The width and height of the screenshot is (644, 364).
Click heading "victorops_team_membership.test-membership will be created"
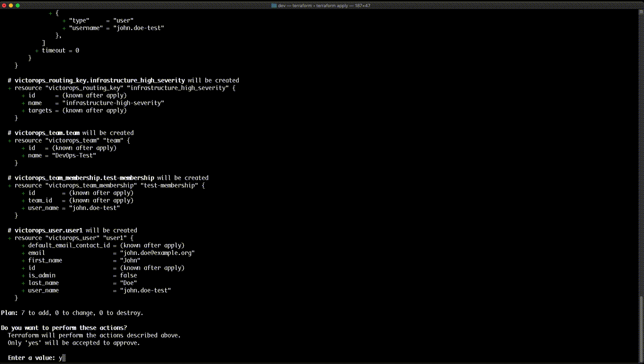[x=108, y=178]
